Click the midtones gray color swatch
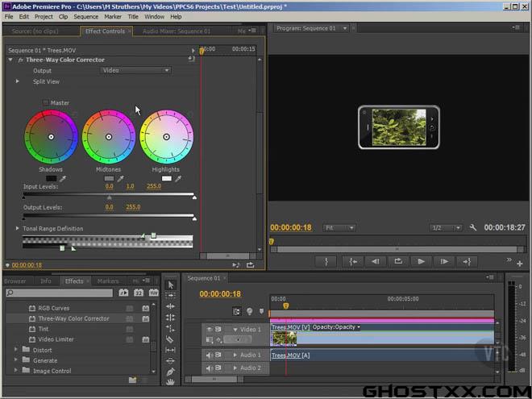This screenshot has width=532, height=399. pos(109,178)
